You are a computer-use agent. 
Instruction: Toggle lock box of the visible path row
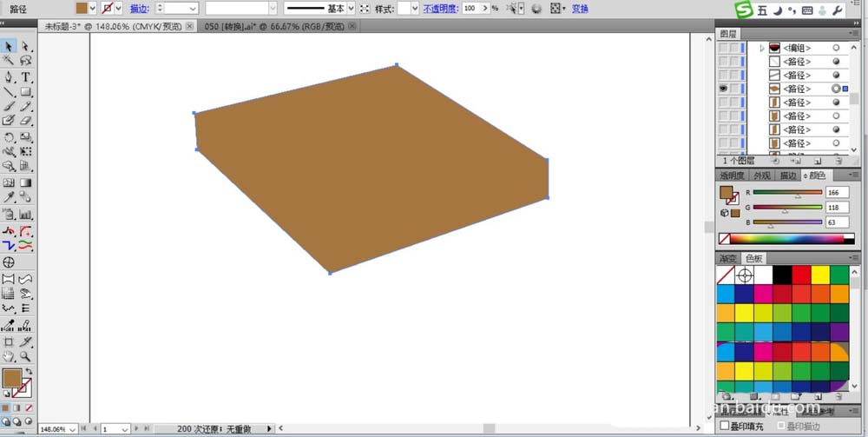tap(734, 89)
